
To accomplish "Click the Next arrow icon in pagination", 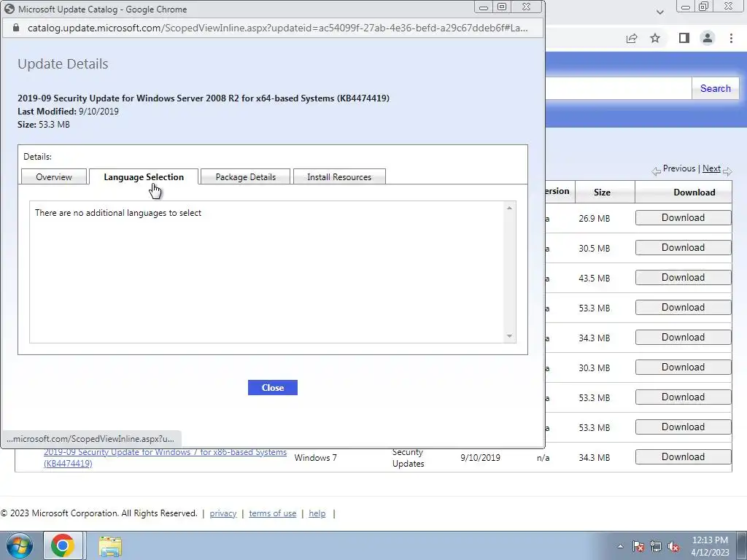I will pos(727,171).
